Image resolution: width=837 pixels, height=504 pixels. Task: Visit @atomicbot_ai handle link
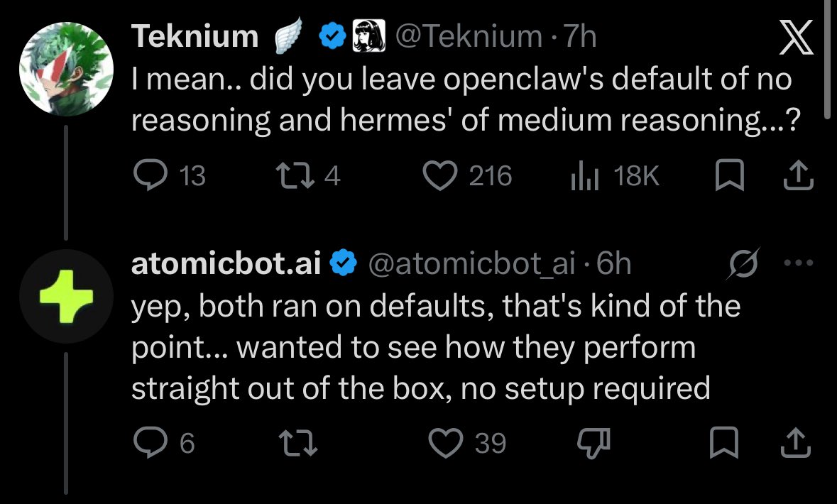click(x=472, y=263)
